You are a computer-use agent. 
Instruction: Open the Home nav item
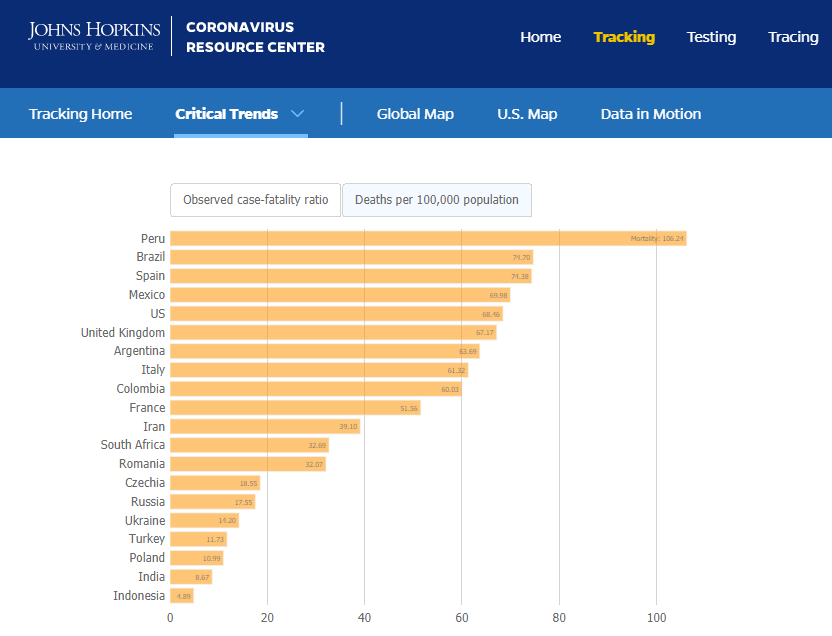(x=540, y=37)
